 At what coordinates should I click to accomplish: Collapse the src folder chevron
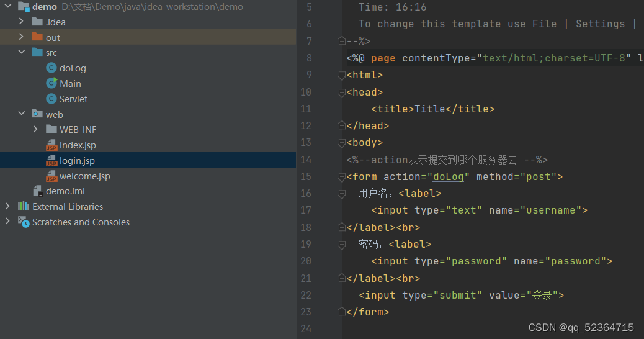tap(22, 52)
